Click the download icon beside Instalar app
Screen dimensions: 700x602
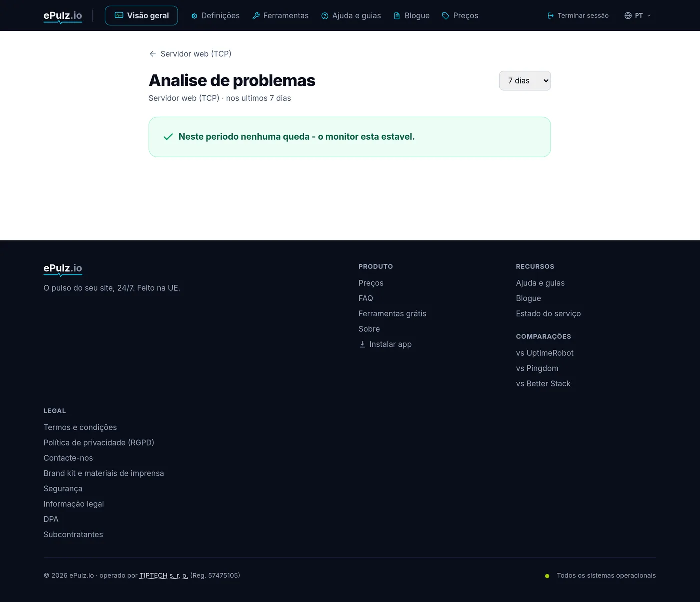coord(362,344)
